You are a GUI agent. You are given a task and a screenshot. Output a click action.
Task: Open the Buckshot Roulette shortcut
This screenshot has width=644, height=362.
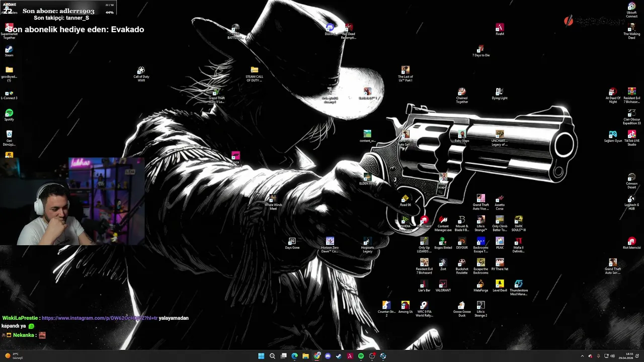pos(462,266)
